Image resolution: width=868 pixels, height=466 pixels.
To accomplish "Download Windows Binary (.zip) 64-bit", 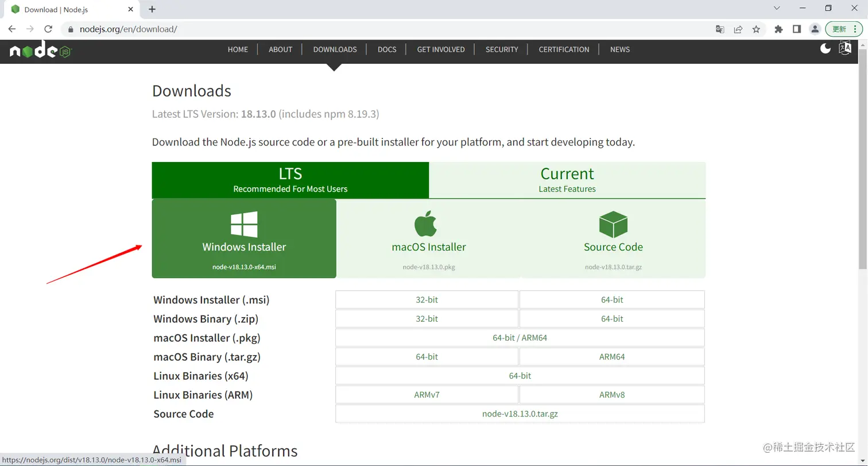I will (612, 319).
